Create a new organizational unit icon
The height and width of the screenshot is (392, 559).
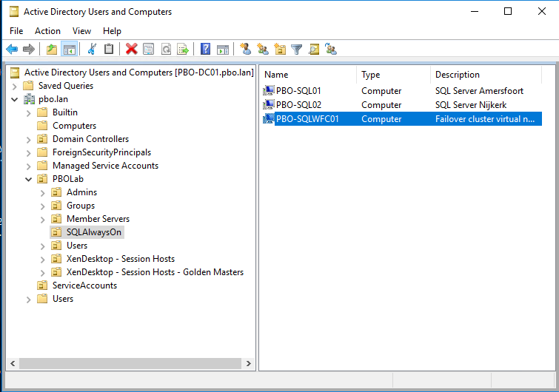click(x=280, y=49)
